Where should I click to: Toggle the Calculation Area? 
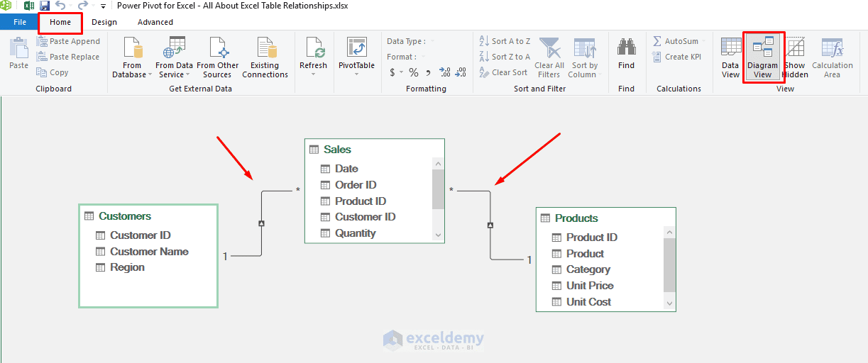[x=832, y=57]
